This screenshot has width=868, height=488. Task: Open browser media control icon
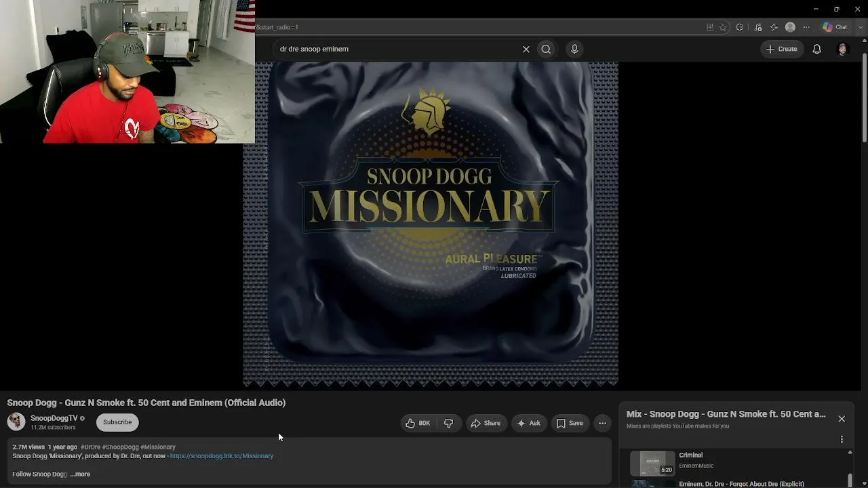tap(758, 27)
